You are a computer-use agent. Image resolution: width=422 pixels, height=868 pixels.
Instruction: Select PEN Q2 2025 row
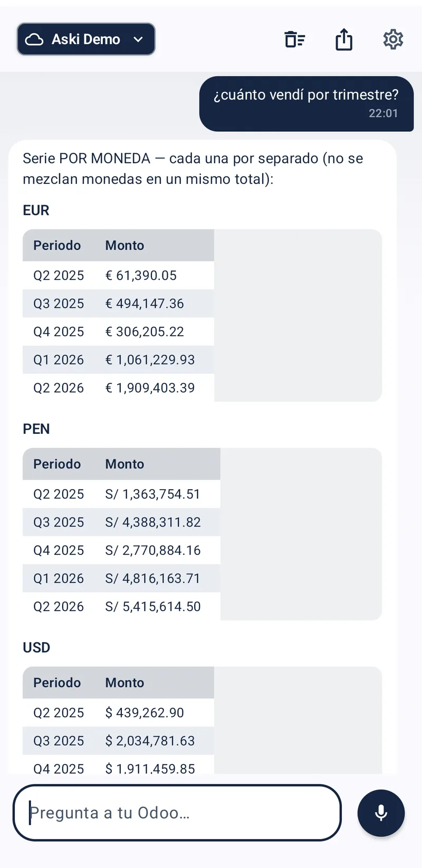tap(121, 494)
